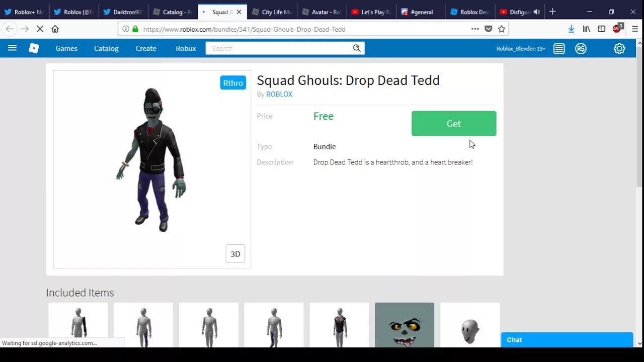Open the Roblox settings gear
The width and height of the screenshot is (644, 362).
(619, 49)
